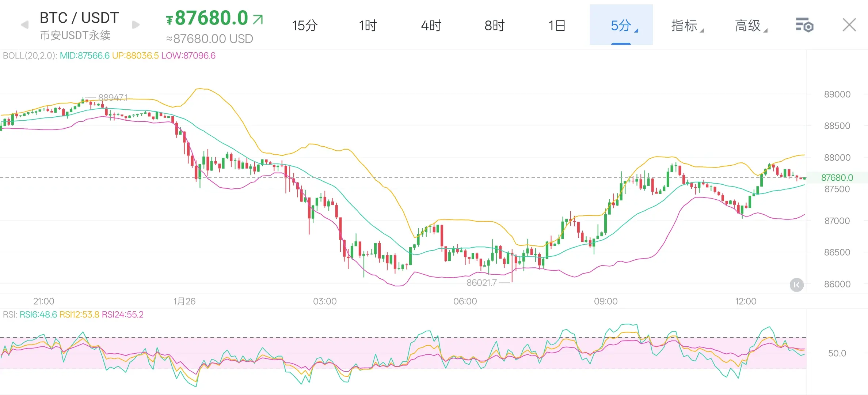This screenshot has height=395, width=868.
Task: Tap the green up-right arrow beside the price
Action: (258, 19)
